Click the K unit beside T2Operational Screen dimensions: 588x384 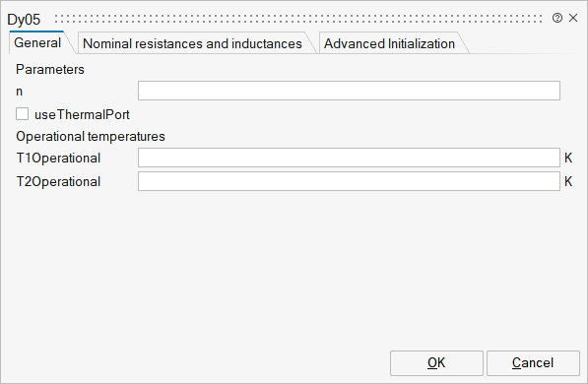click(568, 181)
